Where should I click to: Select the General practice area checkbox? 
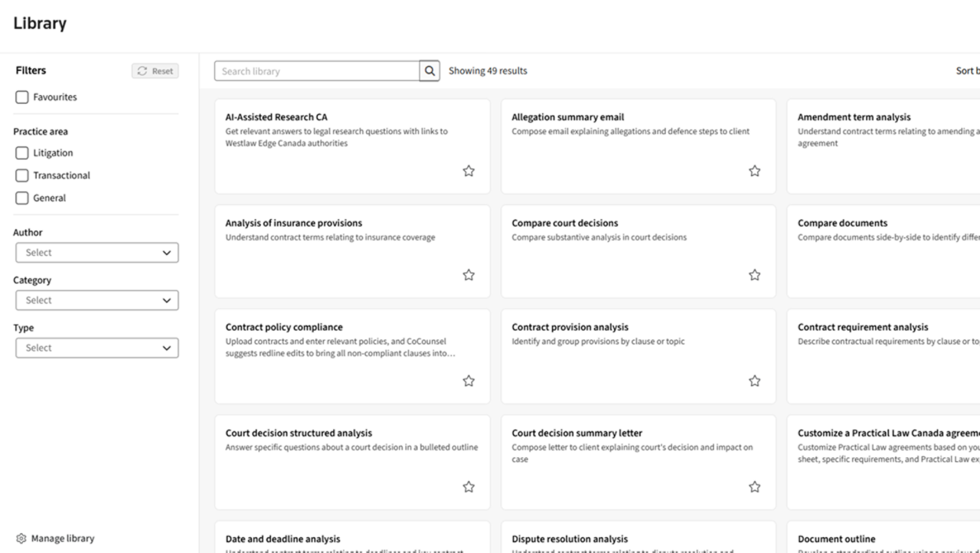[x=22, y=198]
